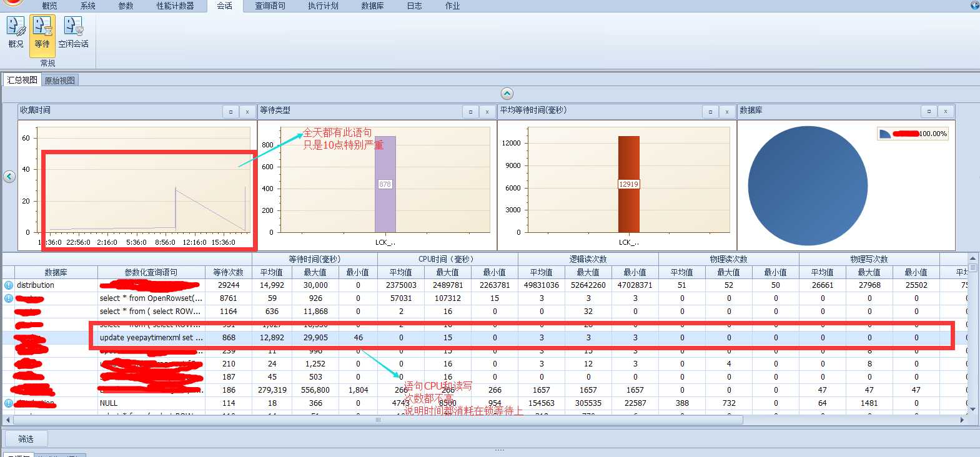Open the 性能计数器 ribbon tab
The width and height of the screenshot is (980, 457).
(176, 6)
